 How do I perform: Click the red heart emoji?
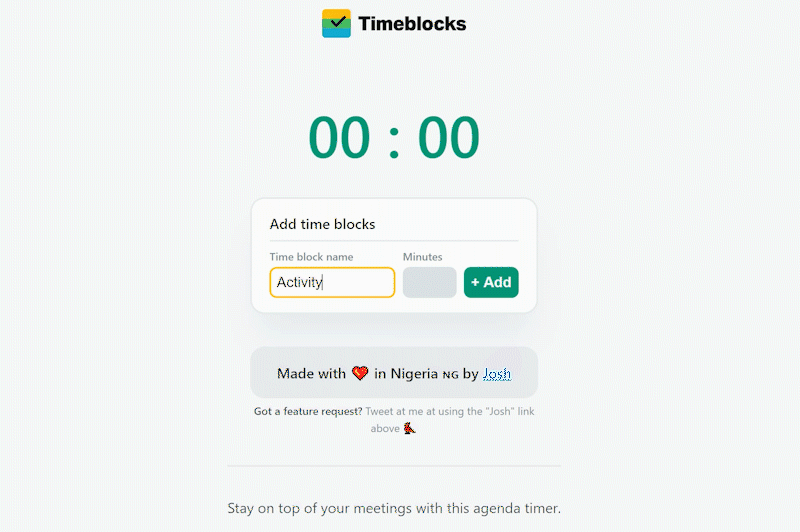pyautogui.click(x=360, y=374)
